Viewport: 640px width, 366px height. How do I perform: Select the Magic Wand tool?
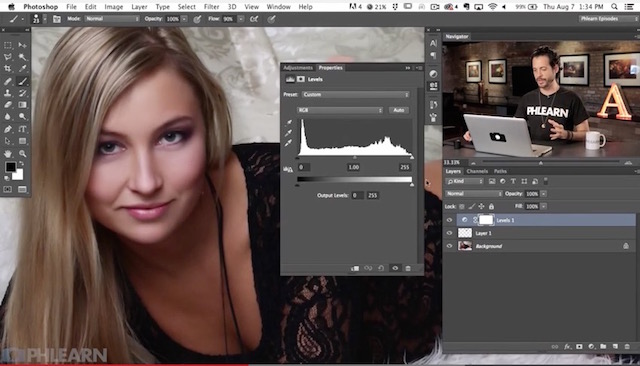coord(22,57)
